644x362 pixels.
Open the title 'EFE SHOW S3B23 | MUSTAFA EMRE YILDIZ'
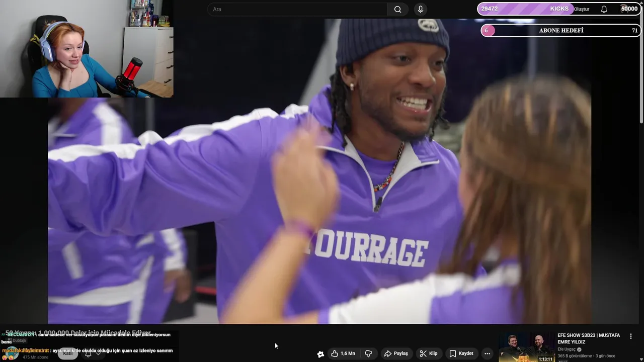(589, 338)
